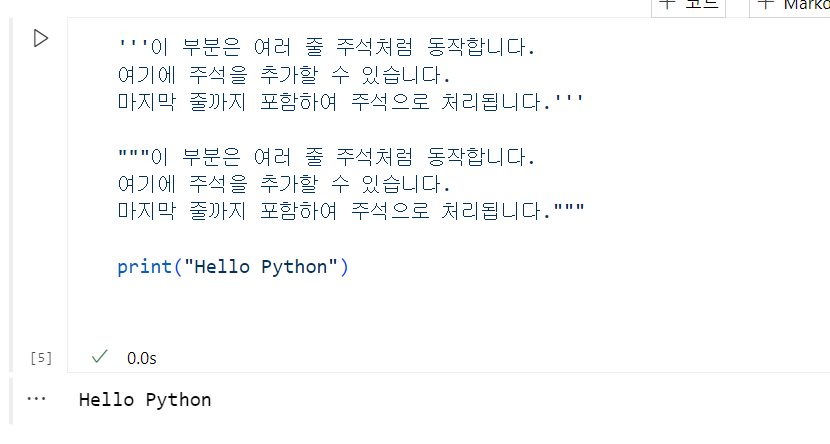Click second line of the single-quote comment block
Image resolution: width=830 pixels, height=444 pixels.
[x=284, y=75]
